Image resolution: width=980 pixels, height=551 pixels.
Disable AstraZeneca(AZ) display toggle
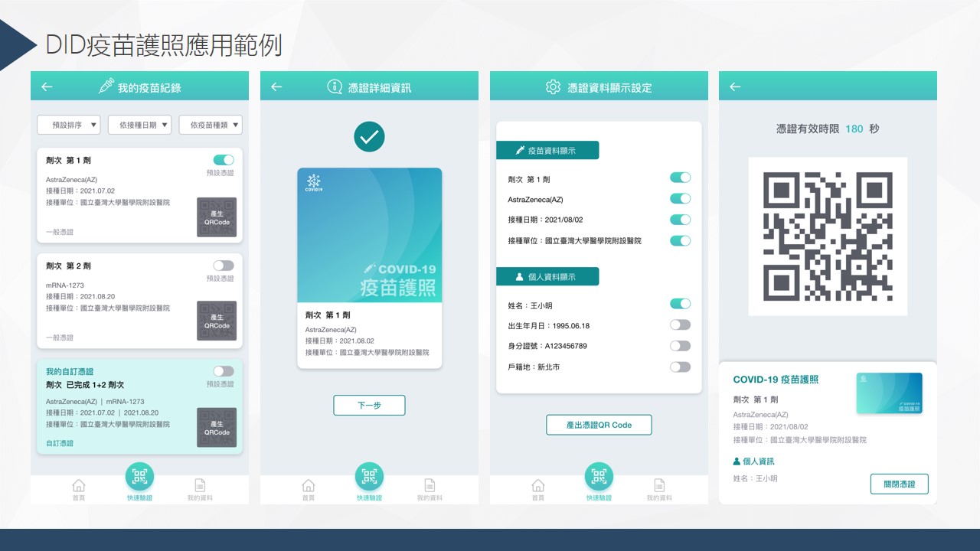[680, 199]
